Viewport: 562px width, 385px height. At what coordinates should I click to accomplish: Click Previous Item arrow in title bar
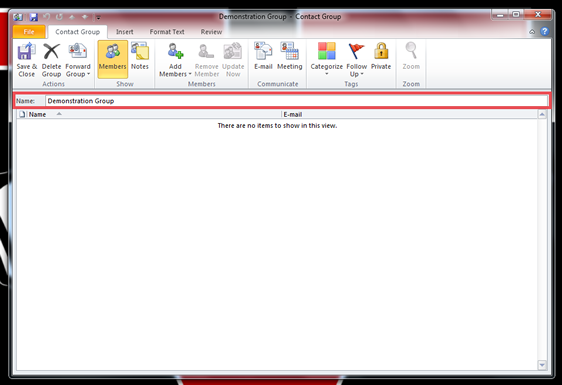click(72, 16)
